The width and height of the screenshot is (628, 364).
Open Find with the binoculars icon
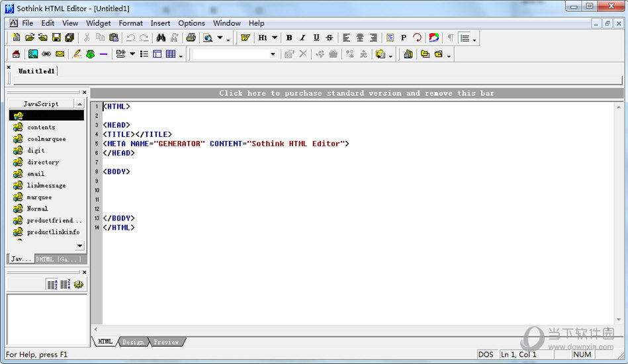[161, 38]
